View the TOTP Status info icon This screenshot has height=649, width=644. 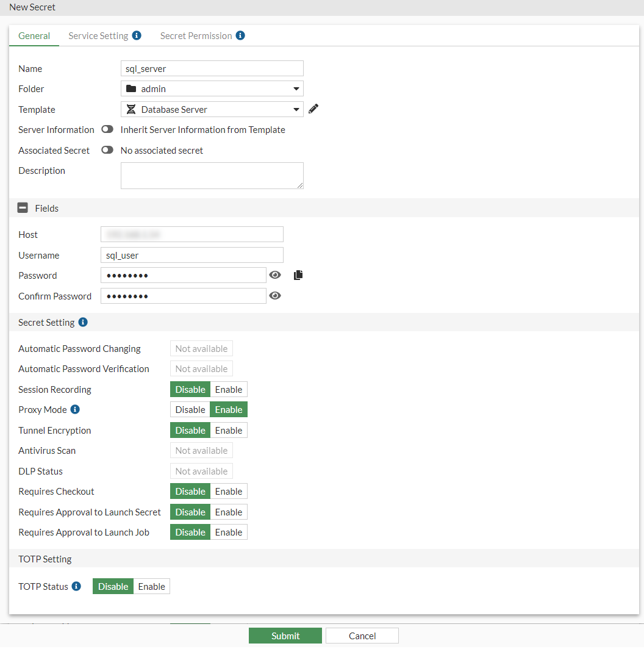tap(76, 586)
